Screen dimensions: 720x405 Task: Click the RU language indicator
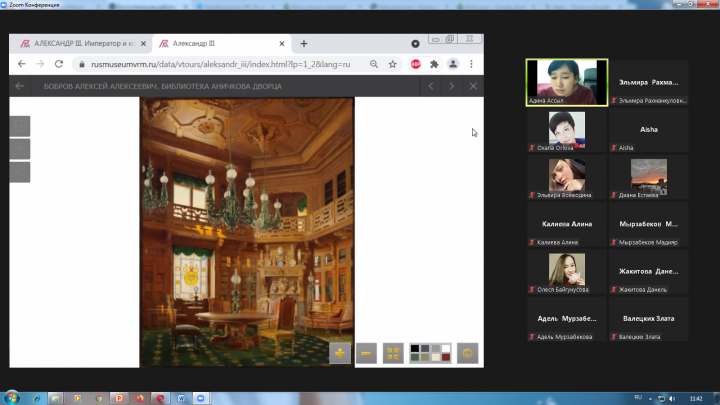tap(638, 398)
